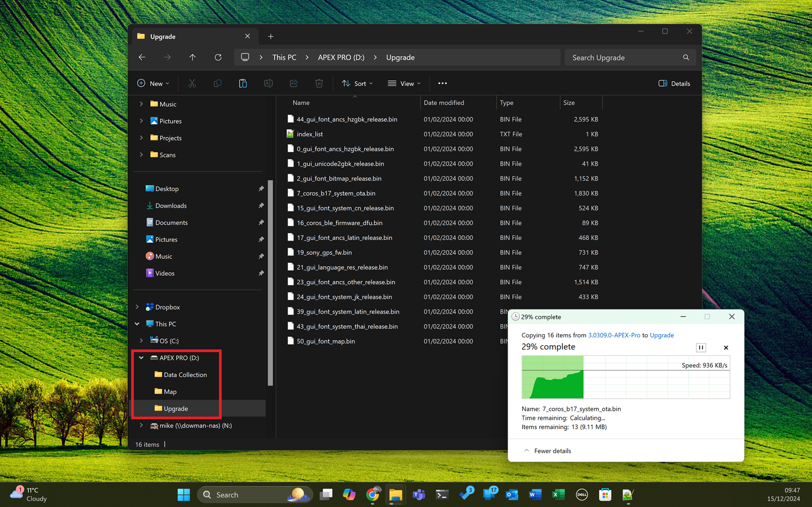Open Windows Start menu
The width and height of the screenshot is (812, 507).
[184, 495]
